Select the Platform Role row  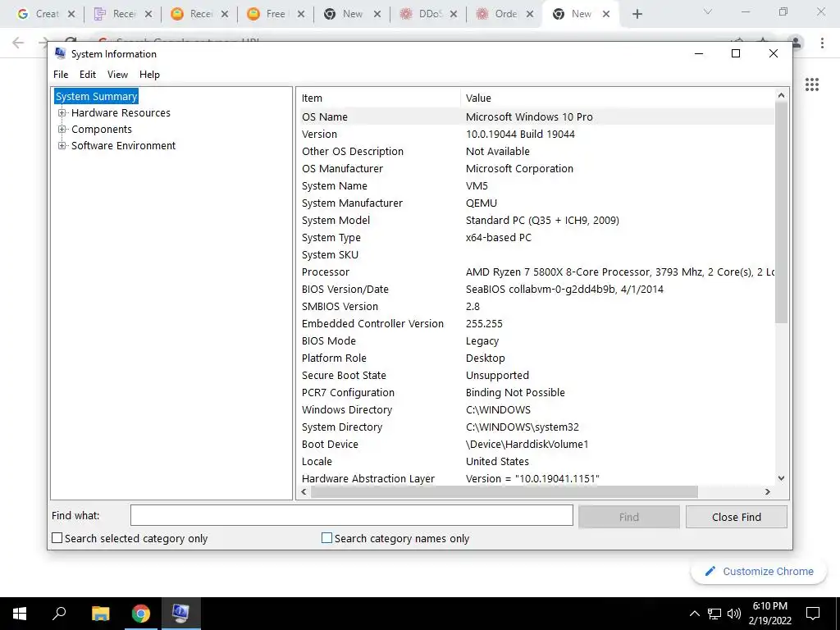pyautogui.click(x=536, y=358)
